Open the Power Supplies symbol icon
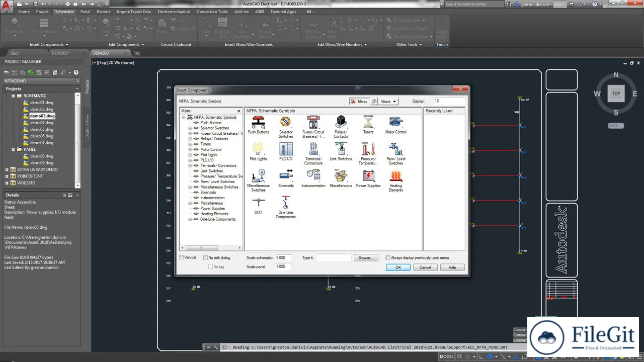 tap(368, 175)
